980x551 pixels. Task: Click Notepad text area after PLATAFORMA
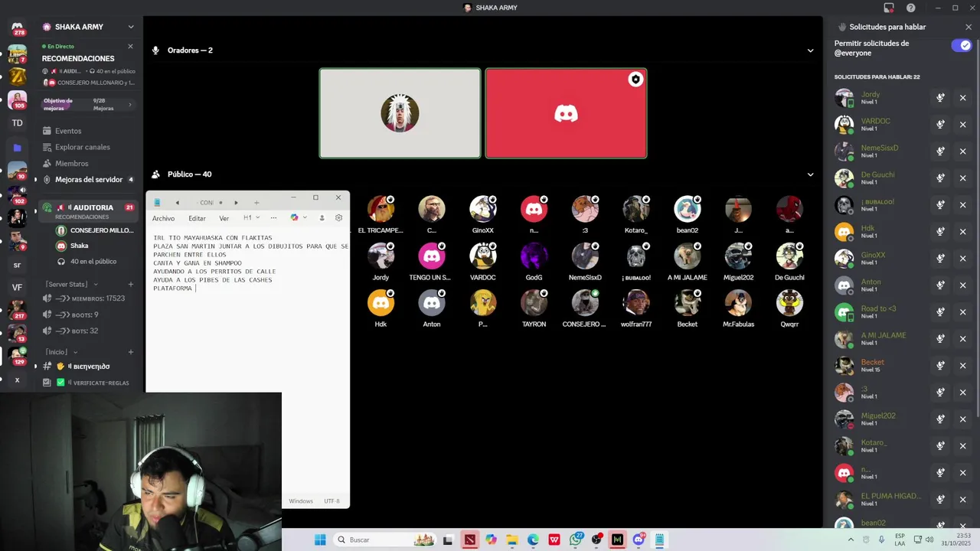tap(198, 289)
